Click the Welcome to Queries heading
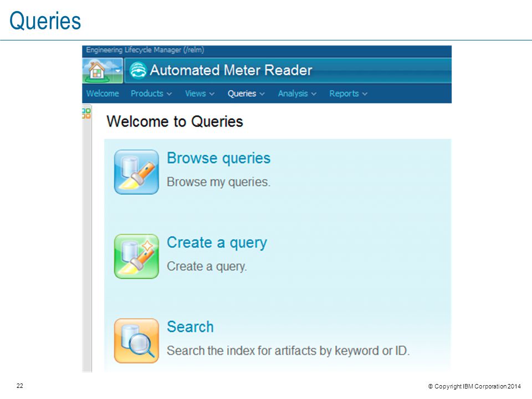The image size is (532, 399). pos(175,121)
